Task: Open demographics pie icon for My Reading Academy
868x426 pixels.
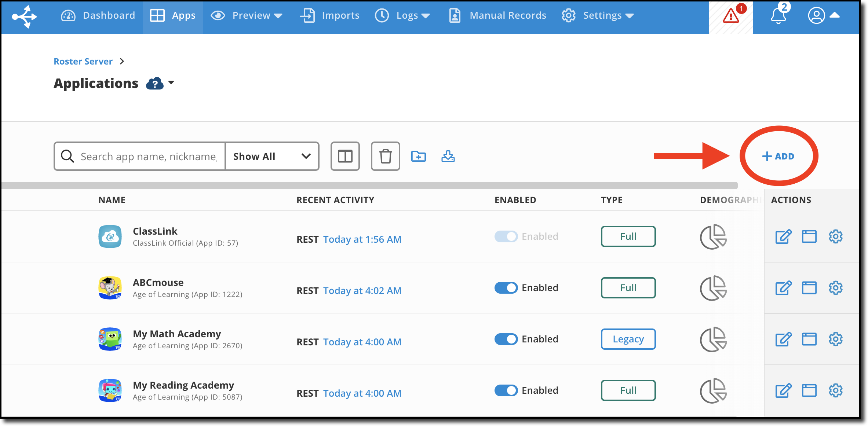Action: coord(713,391)
